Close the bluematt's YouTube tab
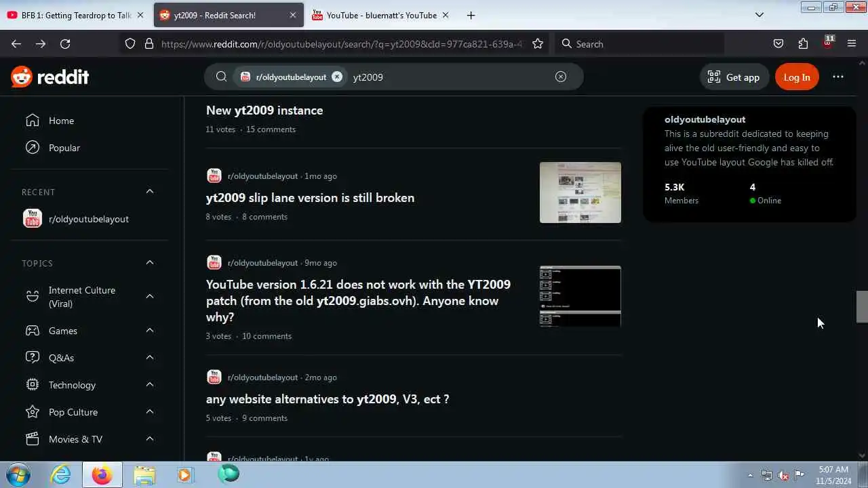 click(446, 15)
